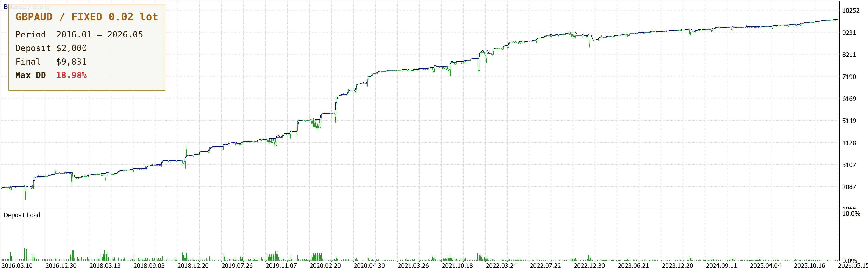The width and height of the screenshot is (868, 270).
Task: Click the 3107 price axis label
Action: coord(849,165)
